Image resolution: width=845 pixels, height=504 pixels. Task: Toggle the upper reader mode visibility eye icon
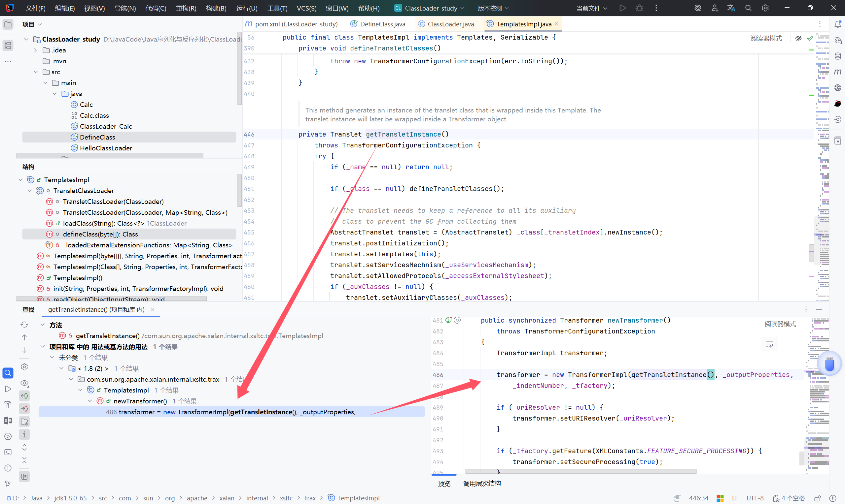[798, 38]
